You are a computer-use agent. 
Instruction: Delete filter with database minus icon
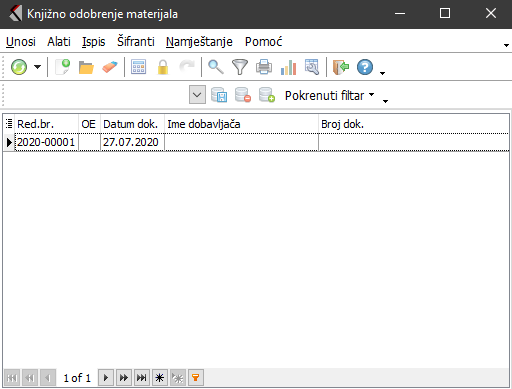point(243,95)
